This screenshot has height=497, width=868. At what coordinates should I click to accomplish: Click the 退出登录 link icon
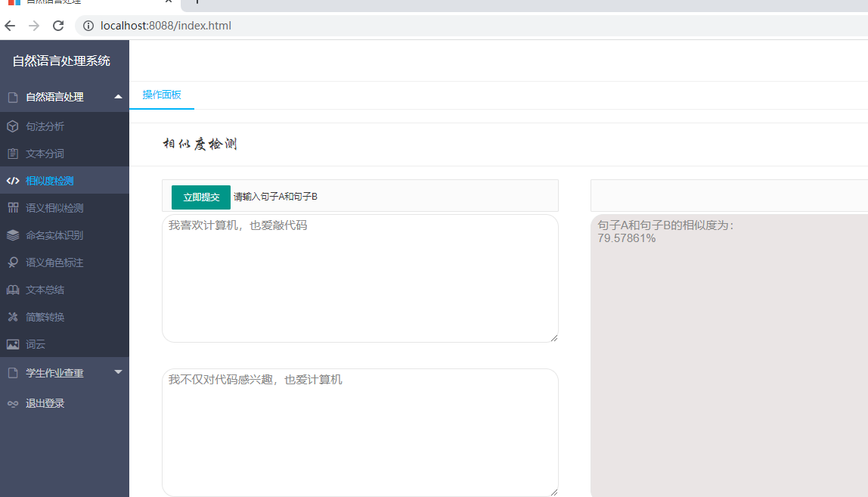[x=13, y=403]
